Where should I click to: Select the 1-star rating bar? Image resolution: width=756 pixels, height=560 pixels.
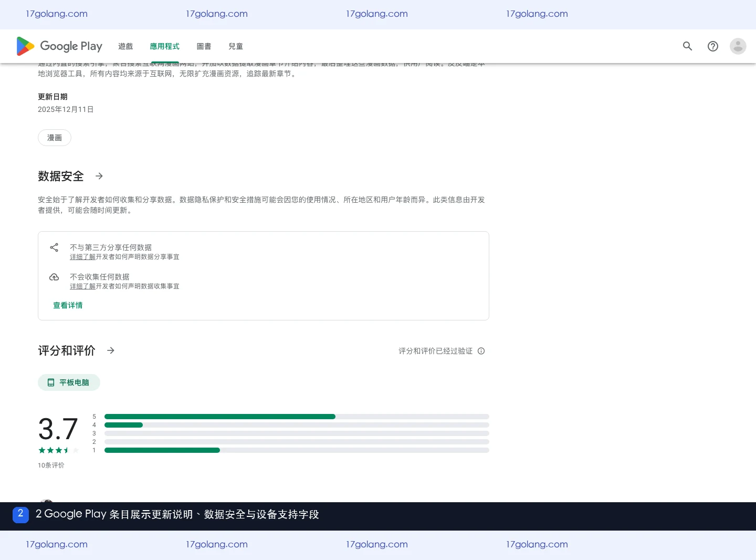click(x=297, y=450)
